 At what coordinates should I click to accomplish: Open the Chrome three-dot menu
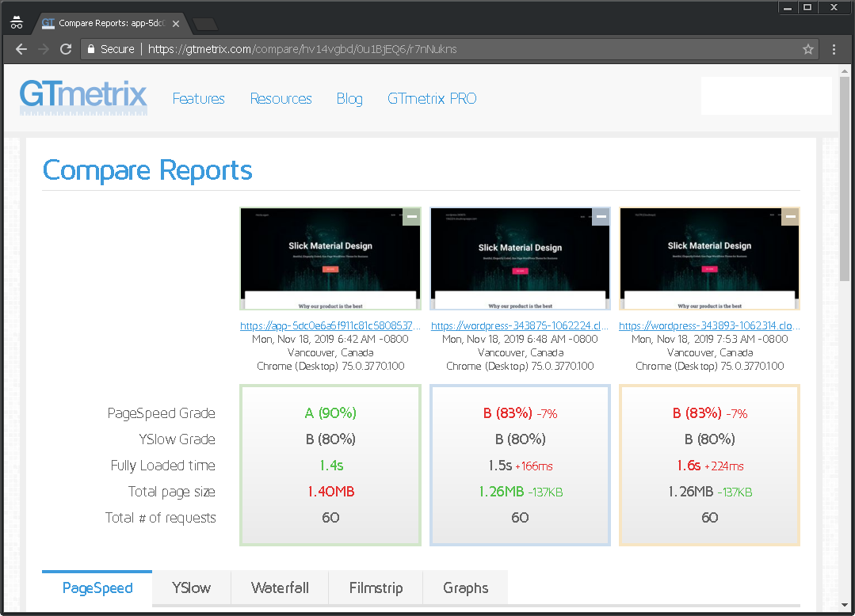834,49
